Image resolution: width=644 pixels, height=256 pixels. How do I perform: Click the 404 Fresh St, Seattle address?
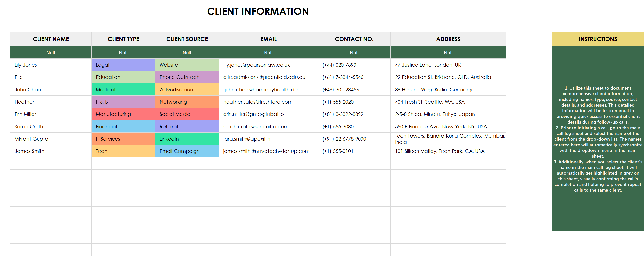point(448,102)
